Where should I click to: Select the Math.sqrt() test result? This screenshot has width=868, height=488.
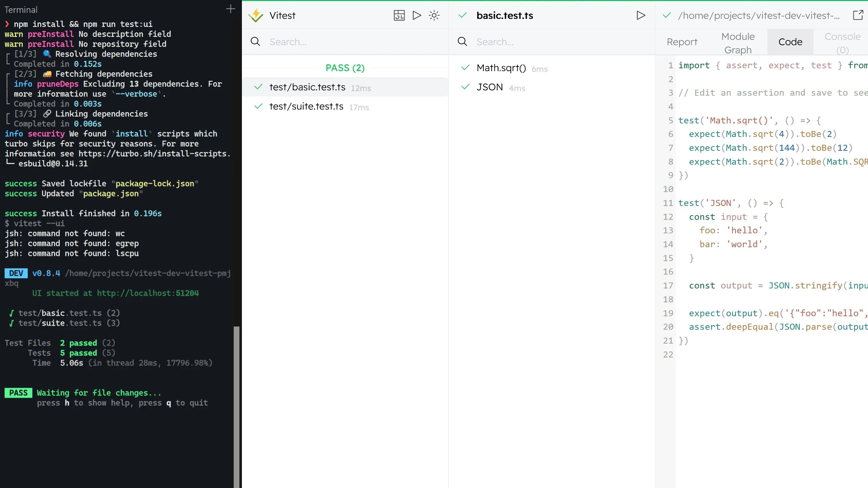point(501,68)
